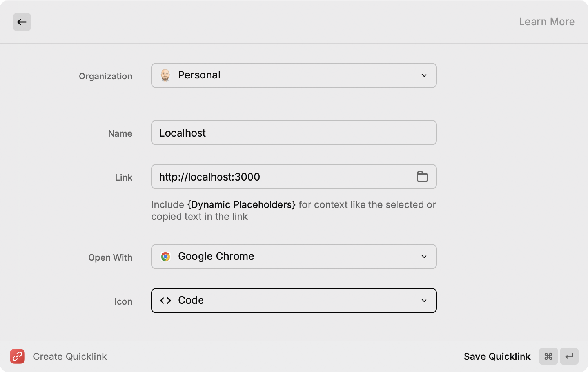Click Save Quicklink
This screenshot has height=372, width=588.
497,356
